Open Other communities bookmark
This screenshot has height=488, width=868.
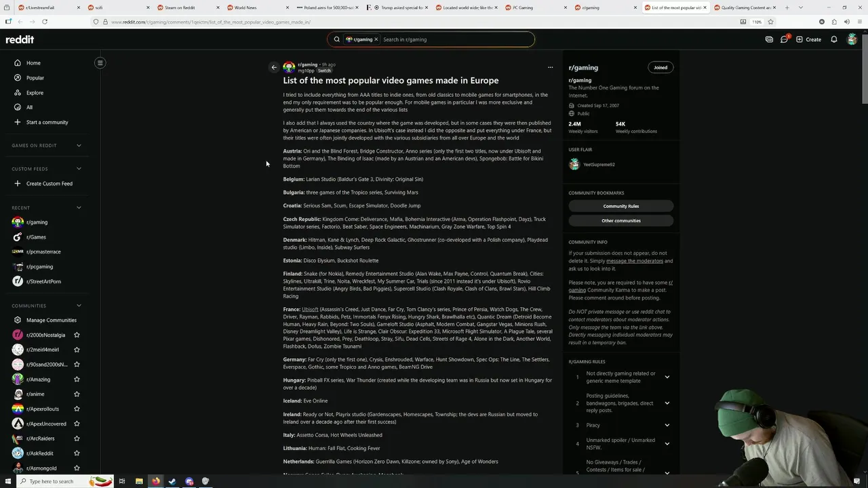[620, 220]
